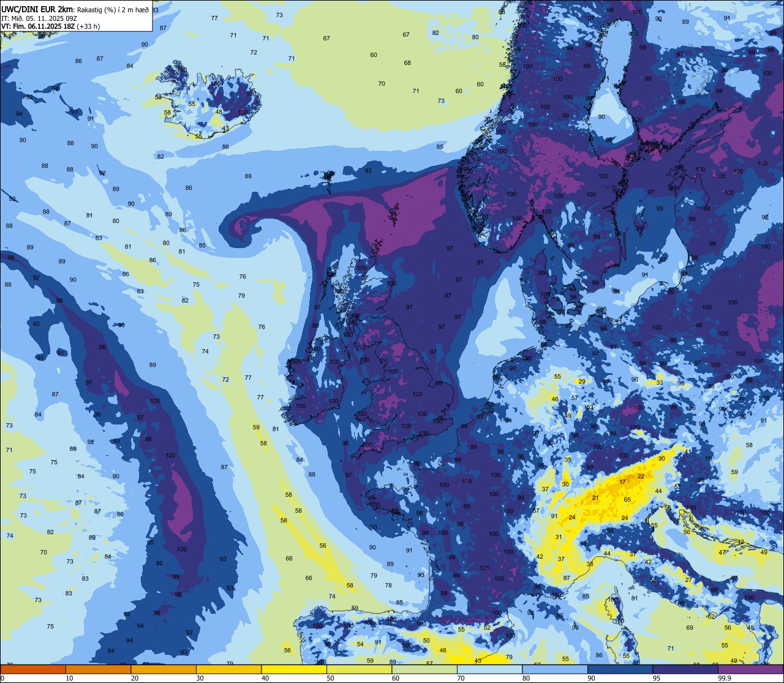This screenshot has width=784, height=683.
Task: Click the '21' humidity value over the Alps
Action: point(595,498)
